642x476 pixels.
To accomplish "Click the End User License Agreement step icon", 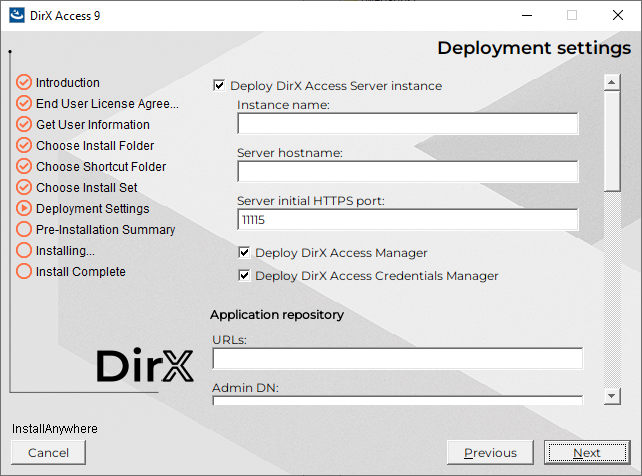I will pos(24,104).
